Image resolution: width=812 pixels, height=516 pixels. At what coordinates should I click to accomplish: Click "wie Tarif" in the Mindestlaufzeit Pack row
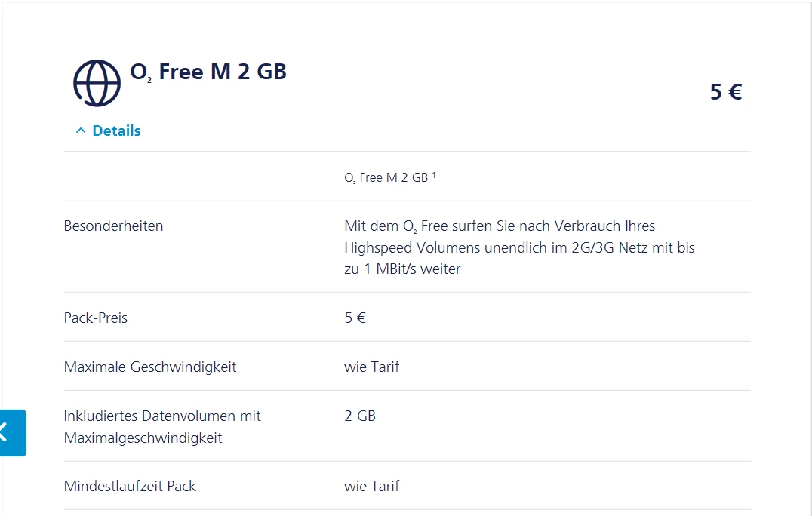[371, 486]
